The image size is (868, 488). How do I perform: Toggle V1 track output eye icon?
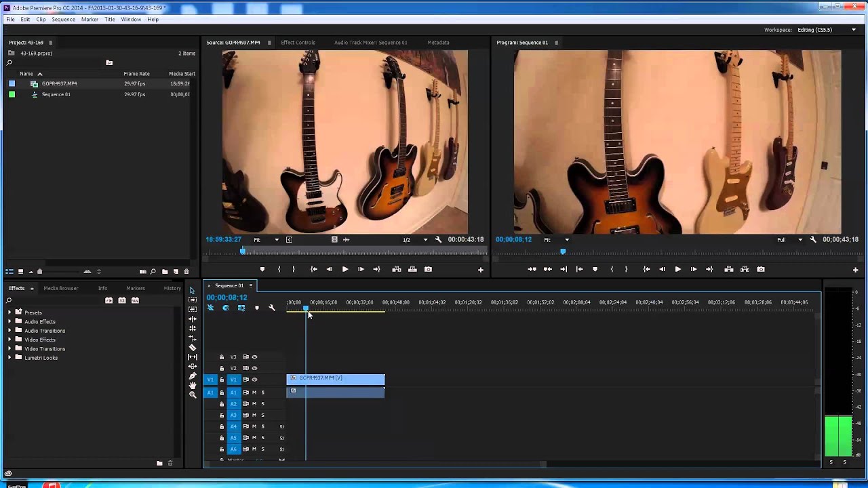(x=254, y=380)
